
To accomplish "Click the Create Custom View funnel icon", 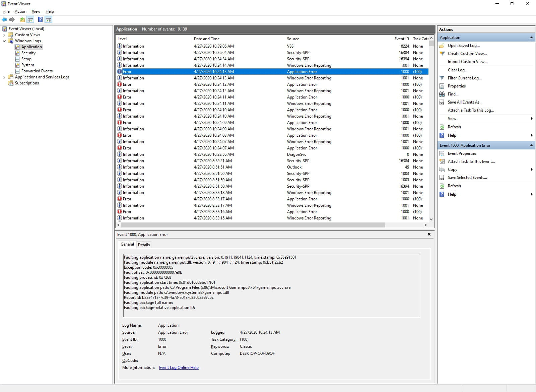I will 442,54.
